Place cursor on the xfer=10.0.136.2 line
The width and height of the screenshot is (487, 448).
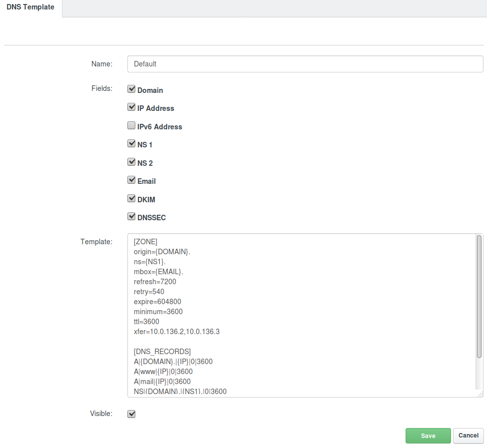[177, 332]
